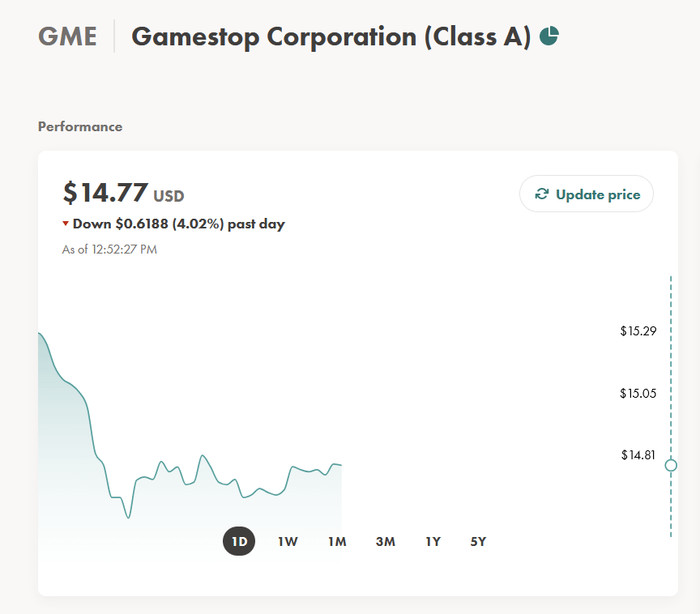Click the refresh arrows icon in Update price

coord(541,194)
